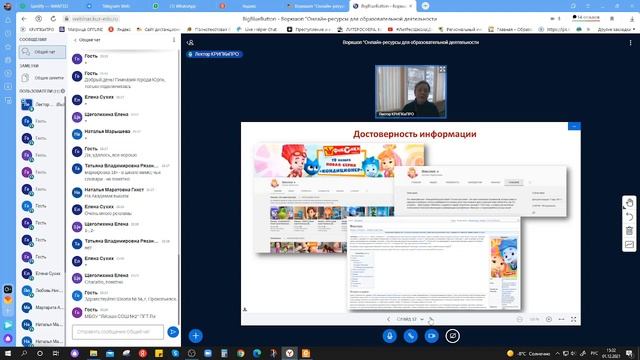Toggle the webcam sharing button
Screen dimensions: 640x360
click(431, 336)
